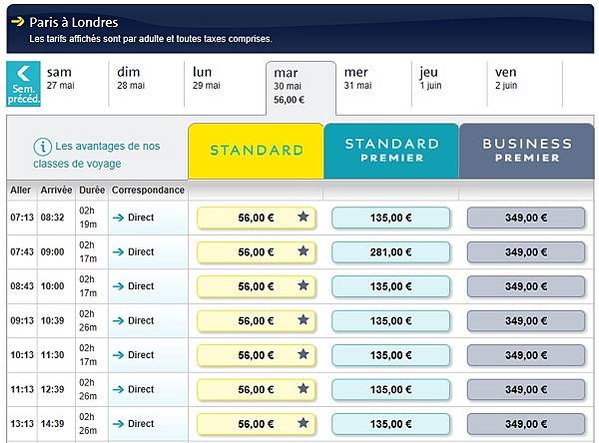Open Les avantages de nos classes link

[x=97, y=155]
